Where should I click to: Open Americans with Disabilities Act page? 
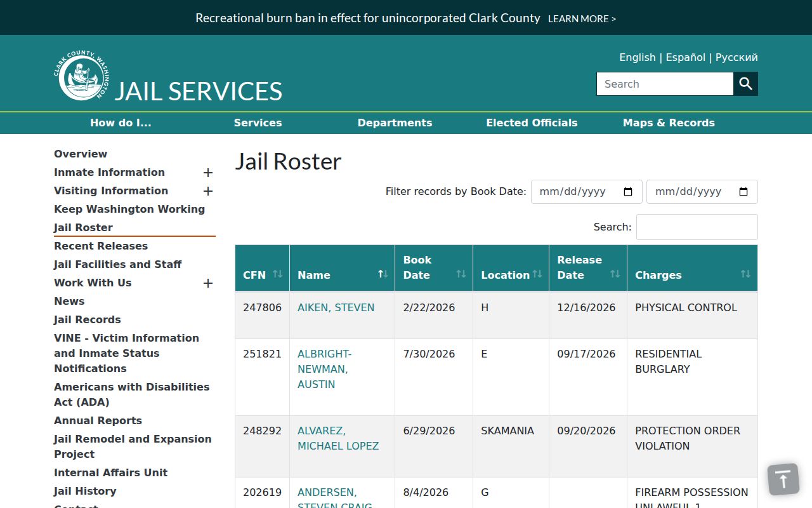pos(131,394)
